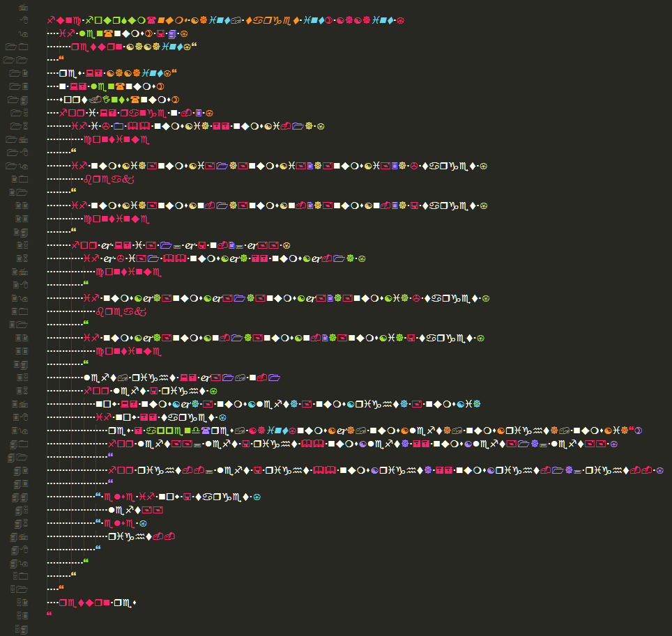This screenshot has width=672, height=636.
Task: Click gutter line number 8 beside the func declaration
Action: pyautogui.click(x=24, y=20)
